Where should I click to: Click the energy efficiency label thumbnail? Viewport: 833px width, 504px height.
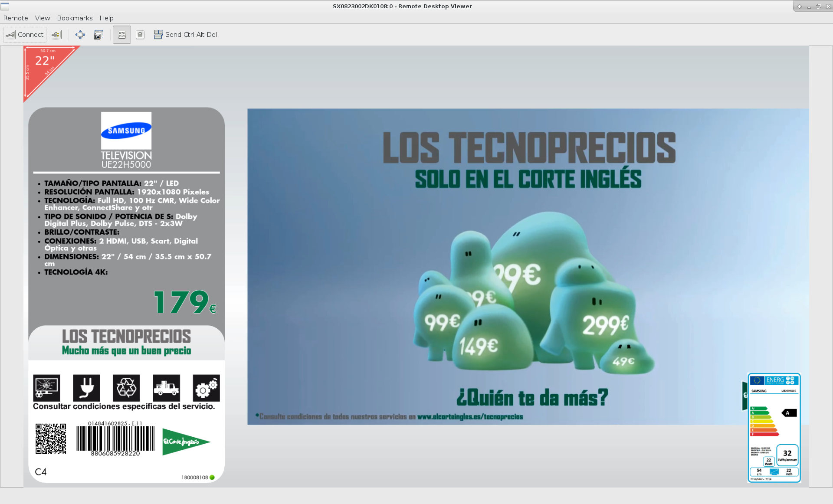[x=774, y=428]
